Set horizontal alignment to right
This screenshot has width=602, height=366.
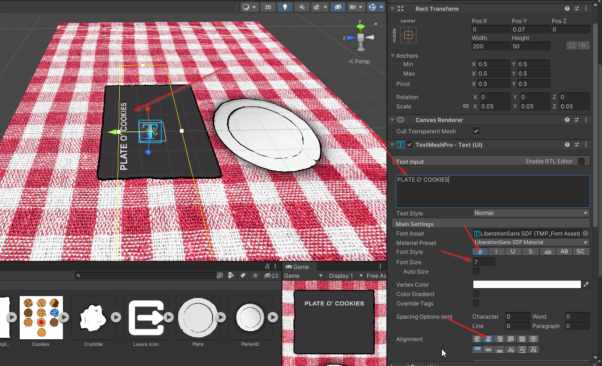[x=499, y=339]
